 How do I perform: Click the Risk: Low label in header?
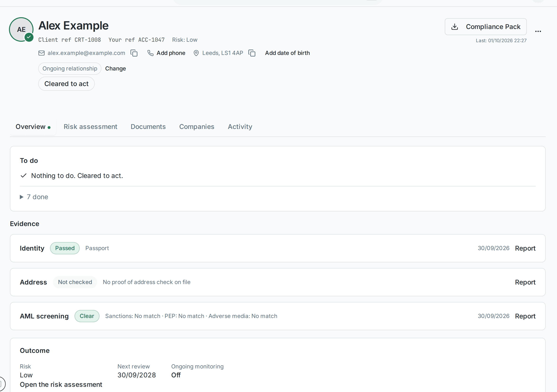tap(185, 40)
